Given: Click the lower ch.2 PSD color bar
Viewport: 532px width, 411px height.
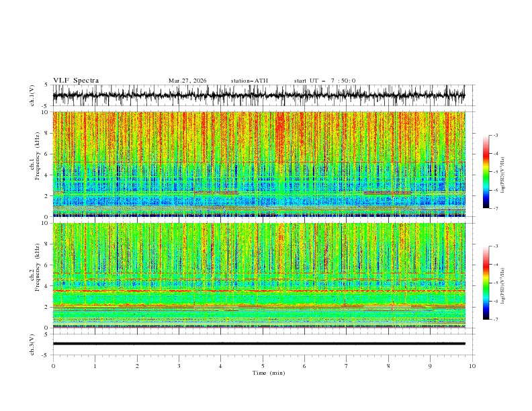Looking at the screenshot, I should (x=486, y=283).
